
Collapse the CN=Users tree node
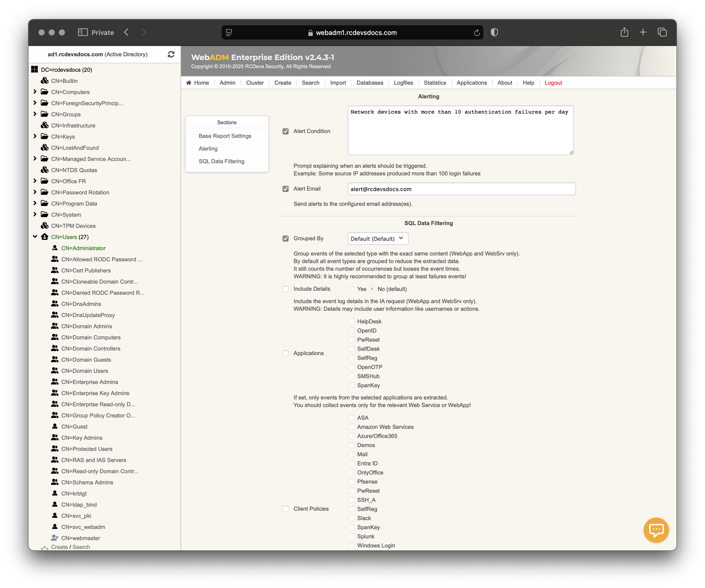pos(35,236)
